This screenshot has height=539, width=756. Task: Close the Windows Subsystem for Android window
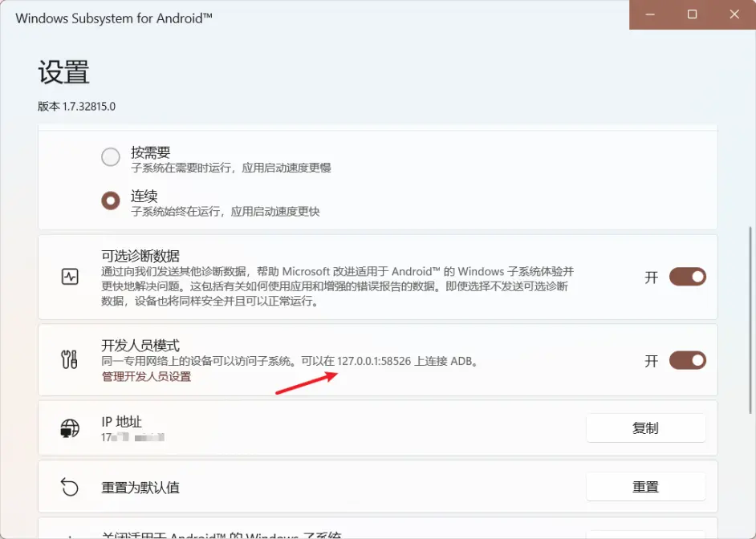pyautogui.click(x=734, y=14)
